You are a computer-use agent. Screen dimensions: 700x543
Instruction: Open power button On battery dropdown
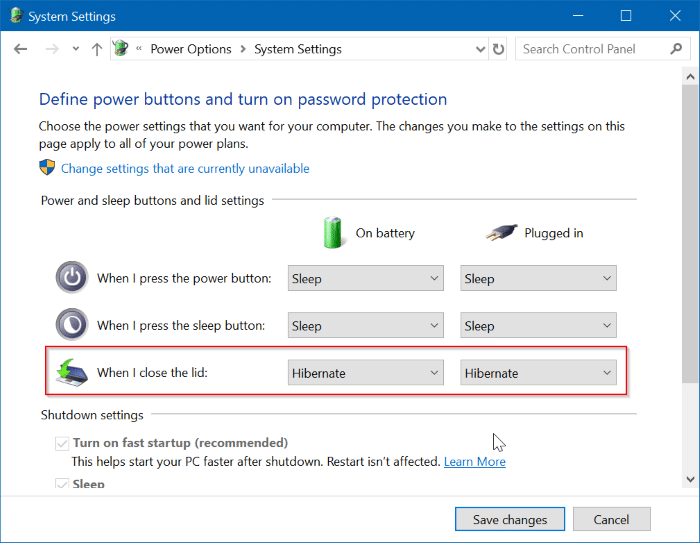point(365,278)
